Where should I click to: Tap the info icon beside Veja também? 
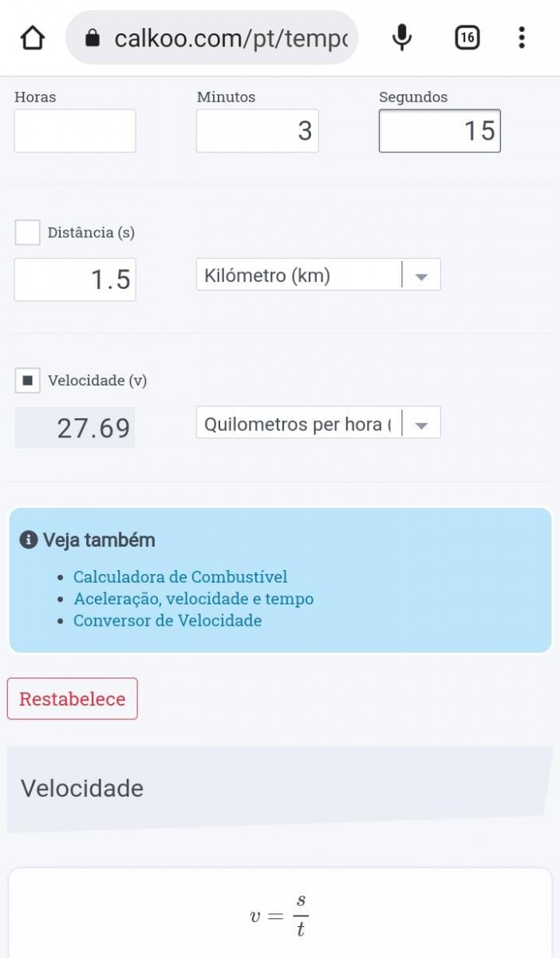click(29, 540)
